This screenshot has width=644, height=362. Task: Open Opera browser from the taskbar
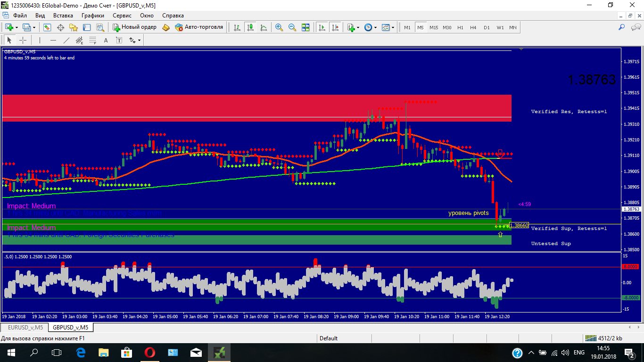pyautogui.click(x=150, y=352)
